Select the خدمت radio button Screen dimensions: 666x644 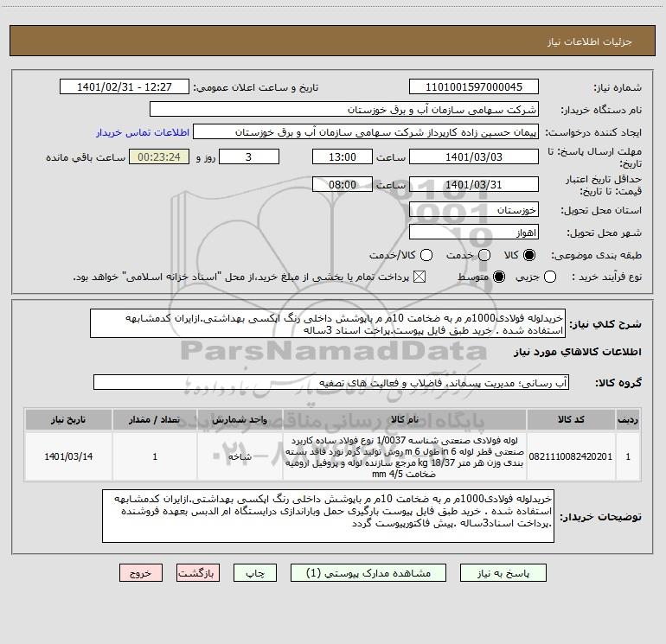click(484, 255)
